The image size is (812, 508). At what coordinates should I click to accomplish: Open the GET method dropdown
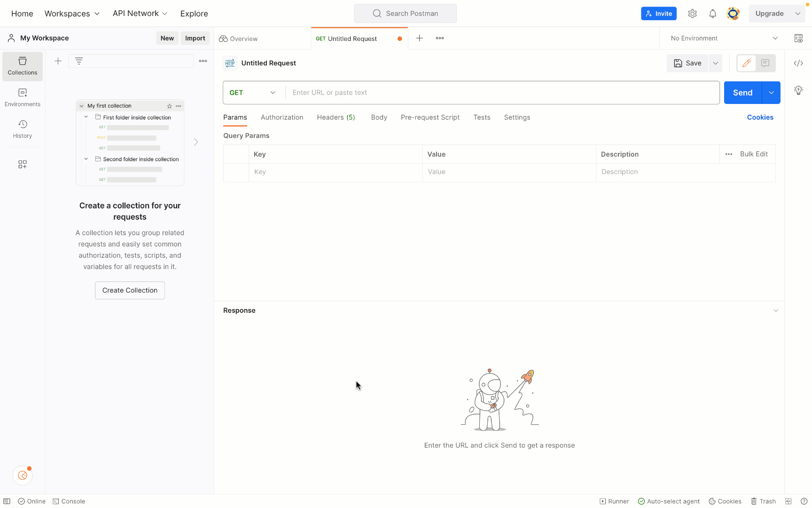[x=253, y=93]
